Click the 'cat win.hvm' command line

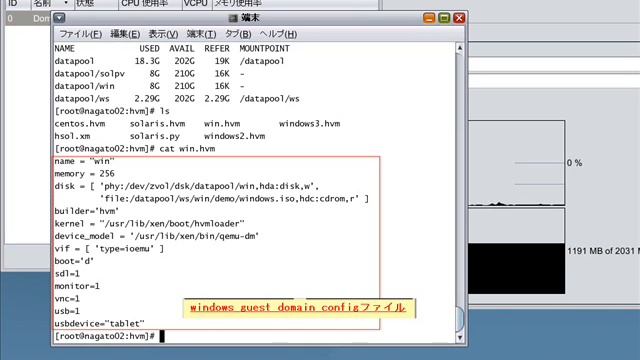tap(135, 149)
